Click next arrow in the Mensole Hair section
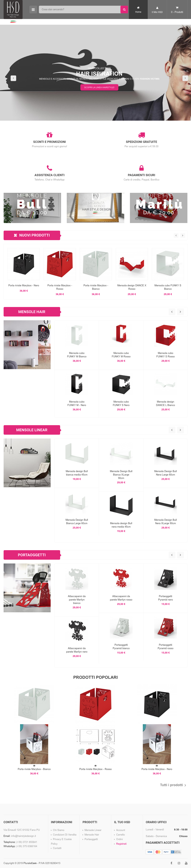The height and width of the screenshot is (868, 191). 180,312
